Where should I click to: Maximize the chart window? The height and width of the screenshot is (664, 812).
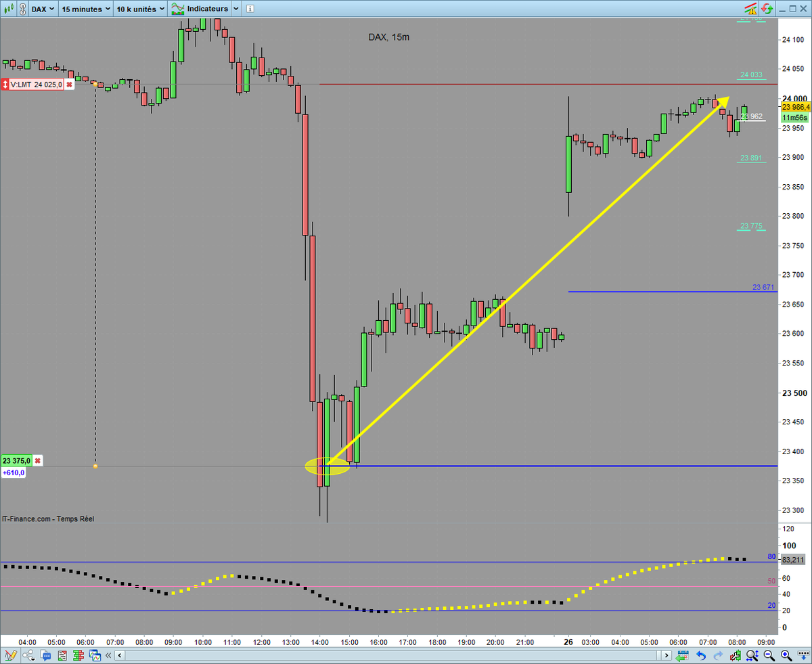point(793,9)
